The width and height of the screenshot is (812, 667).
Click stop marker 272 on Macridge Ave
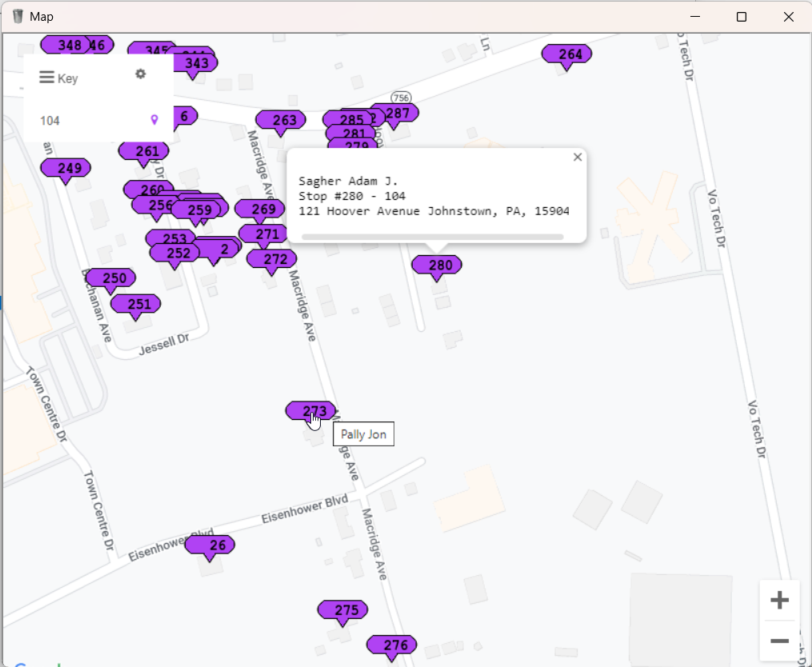[272, 259]
